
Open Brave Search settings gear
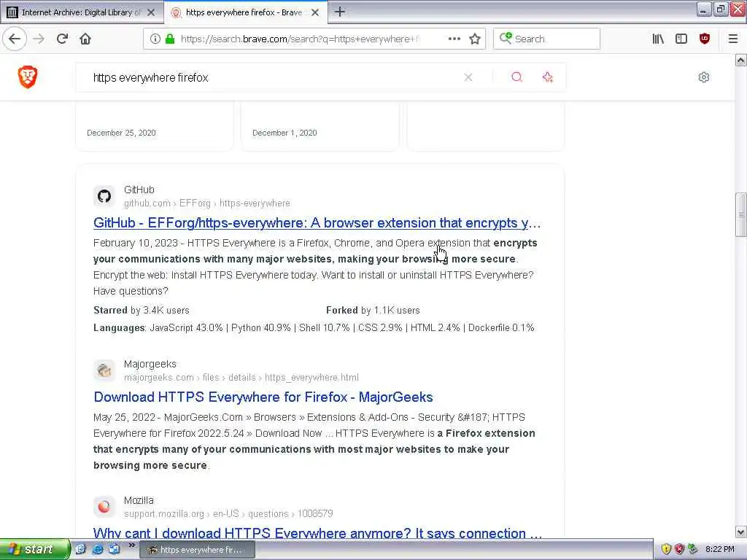click(704, 77)
